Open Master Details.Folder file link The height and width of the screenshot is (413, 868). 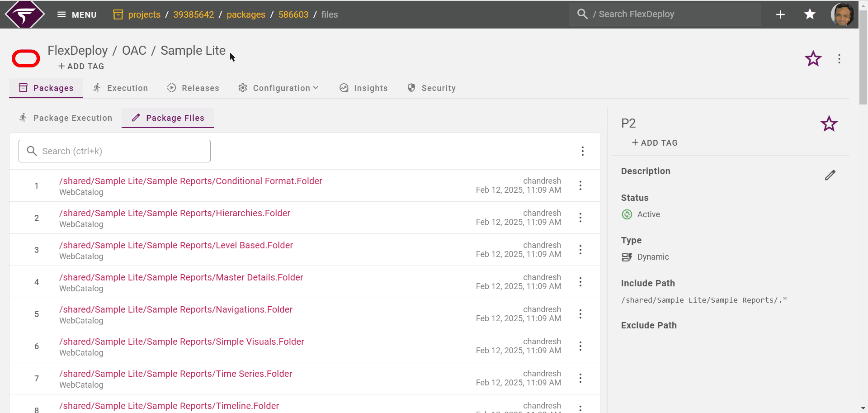[x=181, y=277]
